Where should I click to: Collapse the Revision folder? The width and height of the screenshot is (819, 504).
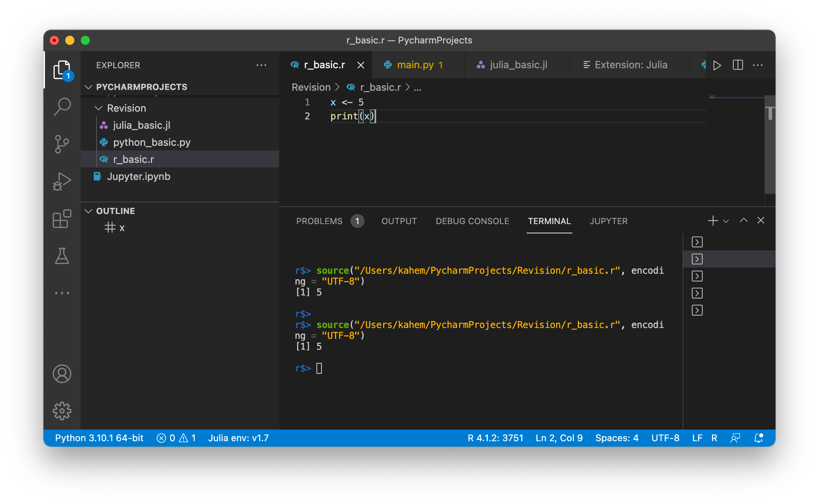point(98,108)
